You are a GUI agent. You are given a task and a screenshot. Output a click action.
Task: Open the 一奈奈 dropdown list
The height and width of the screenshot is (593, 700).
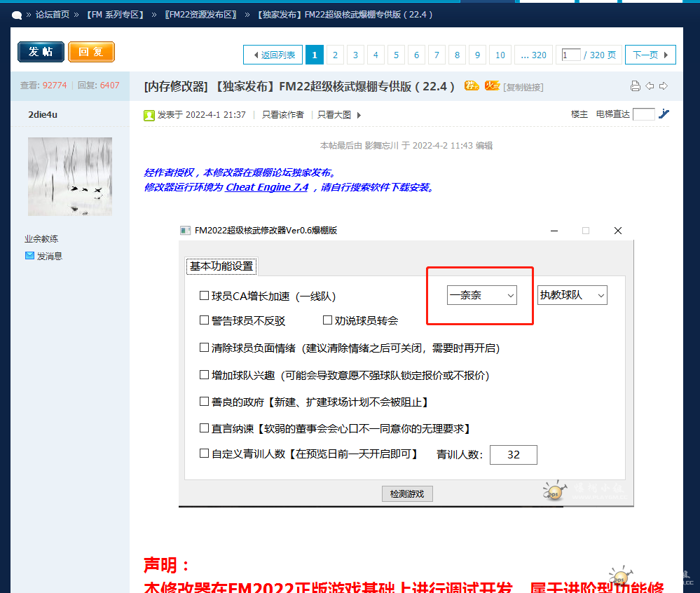point(482,296)
